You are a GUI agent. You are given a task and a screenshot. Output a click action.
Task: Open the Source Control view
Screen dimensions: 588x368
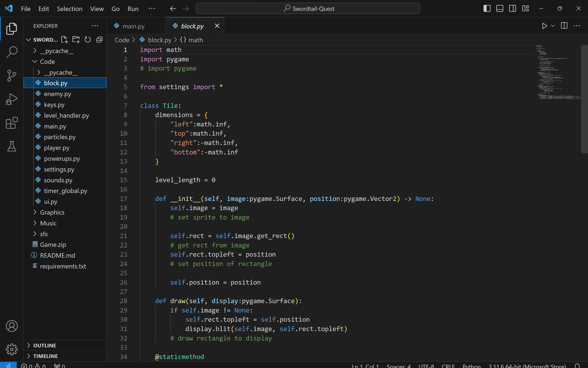tap(11, 76)
